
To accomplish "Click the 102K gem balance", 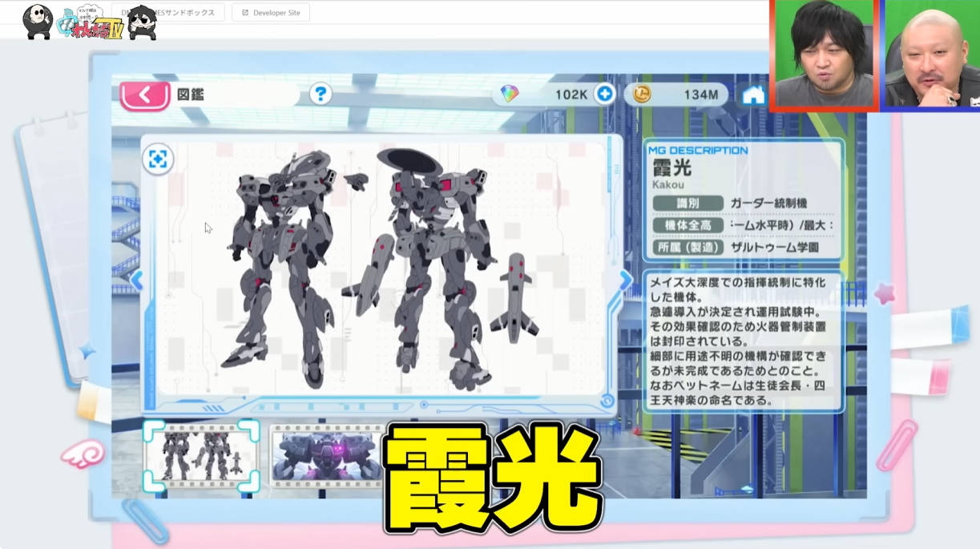I will click(x=571, y=95).
